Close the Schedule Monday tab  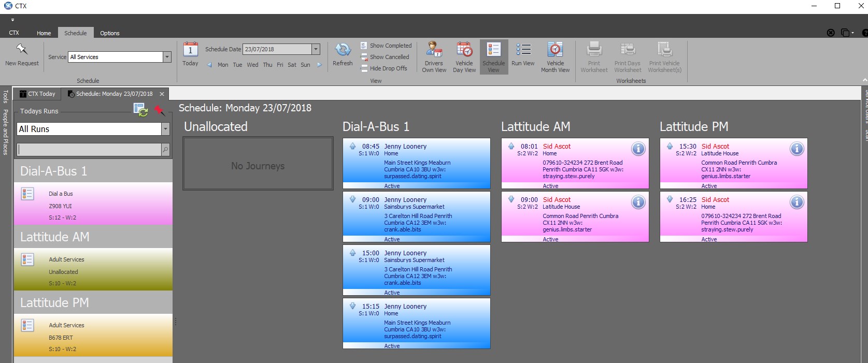(162, 94)
